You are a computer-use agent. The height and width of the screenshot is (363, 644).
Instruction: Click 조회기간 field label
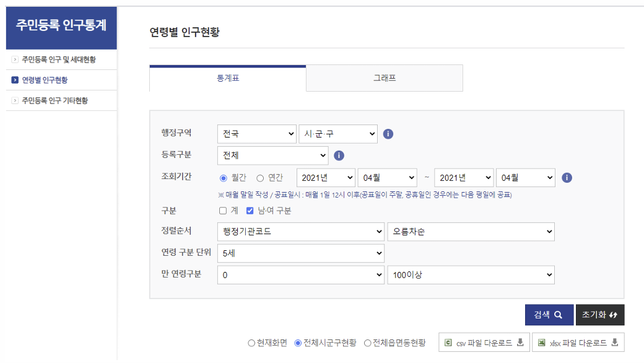(176, 177)
